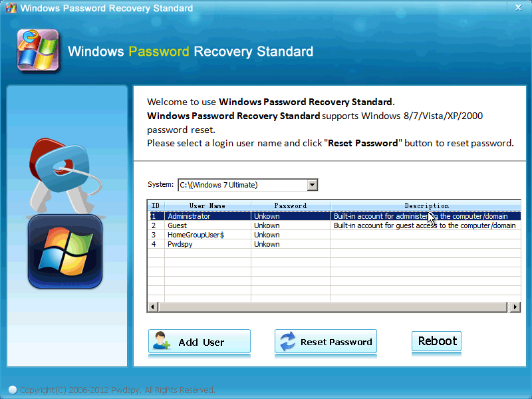Click the Description column header
532x399 pixels.
[x=426, y=205]
